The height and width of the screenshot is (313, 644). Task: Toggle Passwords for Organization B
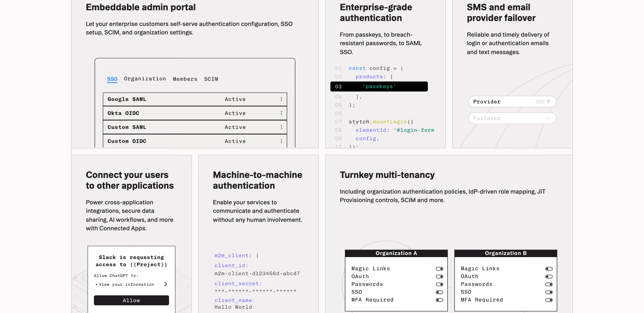coord(549,285)
